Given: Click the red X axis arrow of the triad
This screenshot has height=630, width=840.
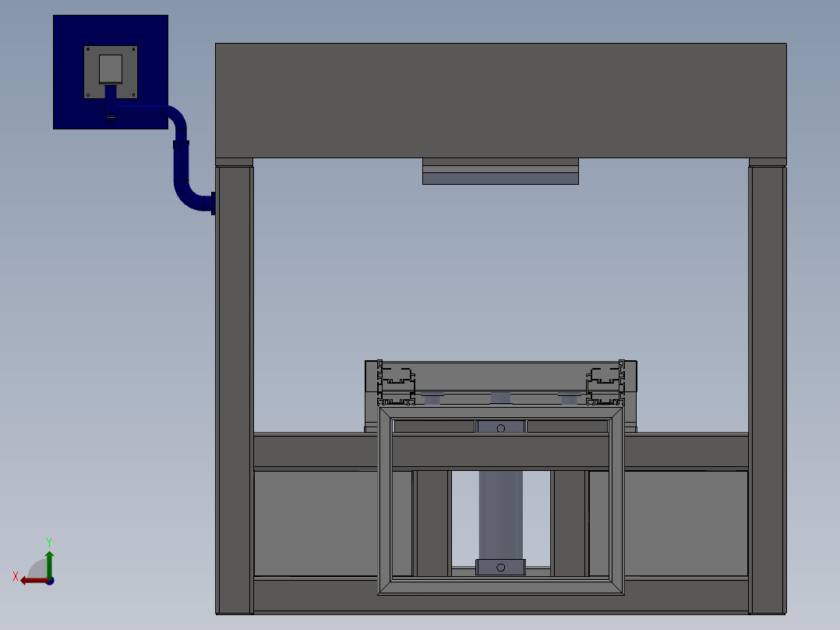Looking at the screenshot, I should point(34,581).
